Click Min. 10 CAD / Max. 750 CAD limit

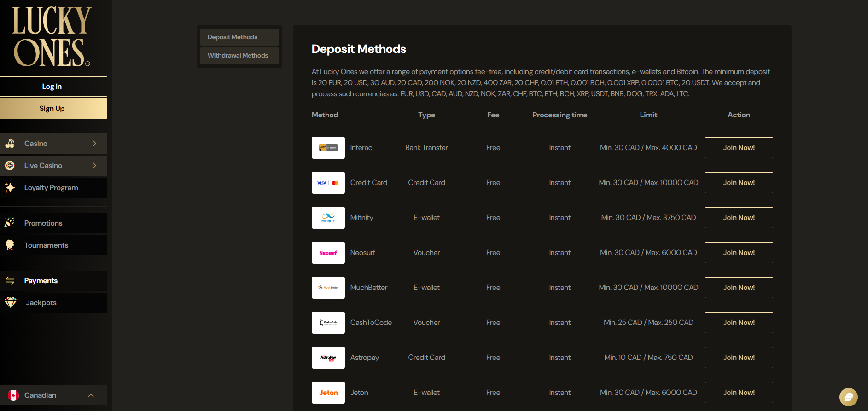(x=648, y=358)
